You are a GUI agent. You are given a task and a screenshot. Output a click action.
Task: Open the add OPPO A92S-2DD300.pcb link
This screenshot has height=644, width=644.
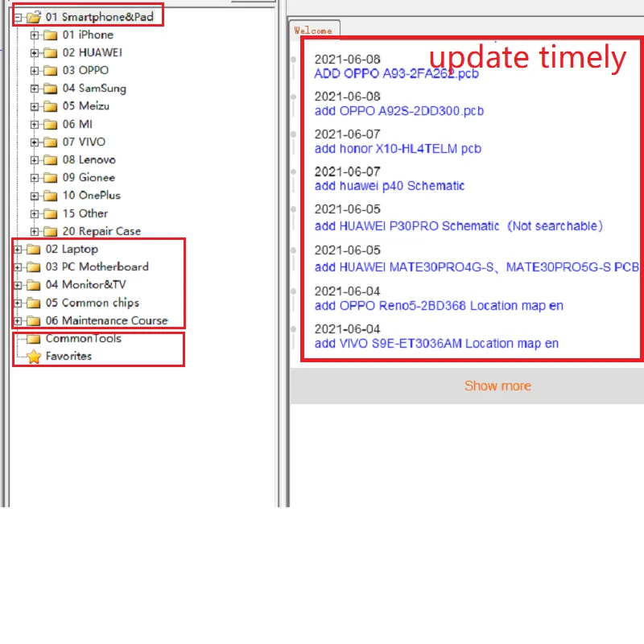pos(398,111)
